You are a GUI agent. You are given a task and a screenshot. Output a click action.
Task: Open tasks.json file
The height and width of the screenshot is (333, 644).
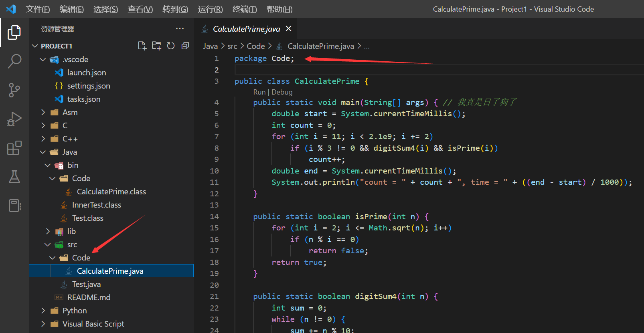click(x=84, y=99)
